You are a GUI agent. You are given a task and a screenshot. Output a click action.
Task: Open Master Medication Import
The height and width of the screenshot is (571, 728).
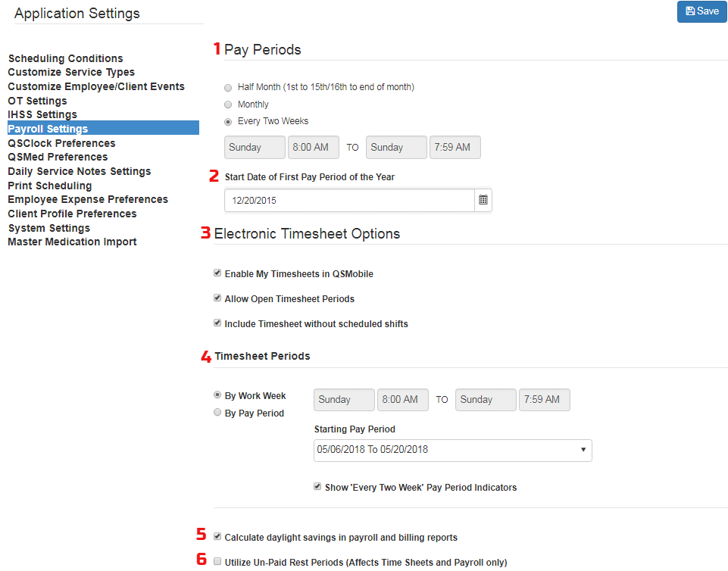coord(72,242)
